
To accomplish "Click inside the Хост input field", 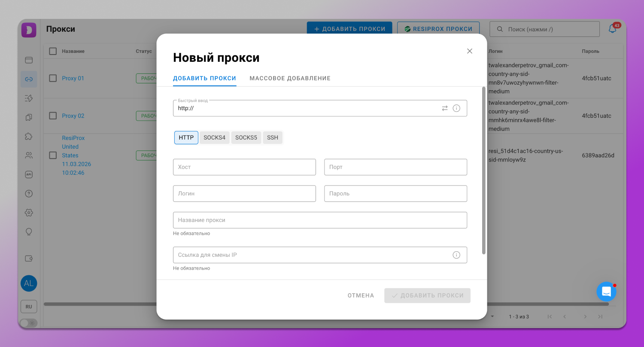I will [x=244, y=167].
